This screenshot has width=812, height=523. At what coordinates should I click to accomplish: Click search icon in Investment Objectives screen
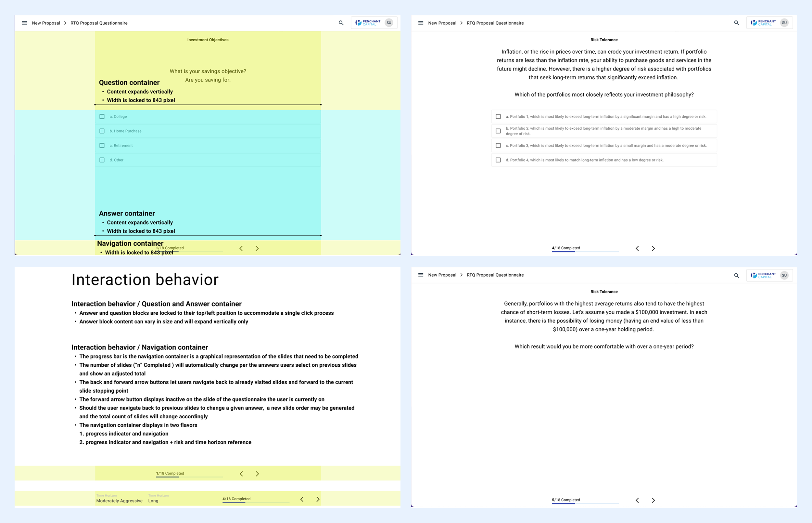(x=341, y=23)
